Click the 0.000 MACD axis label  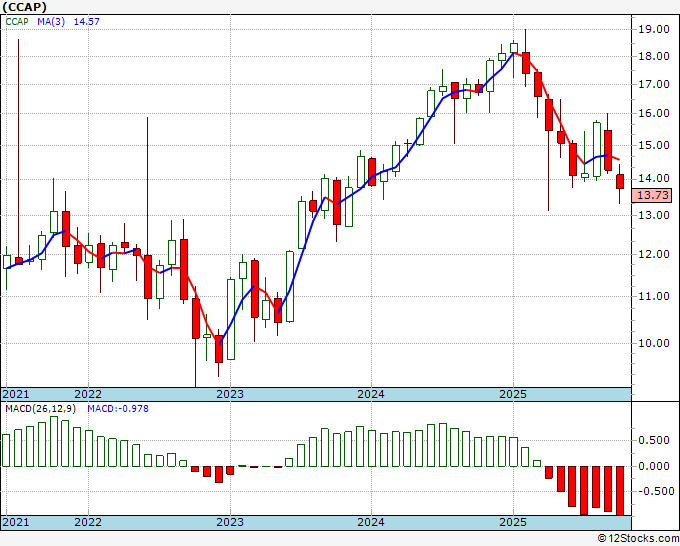click(x=654, y=466)
